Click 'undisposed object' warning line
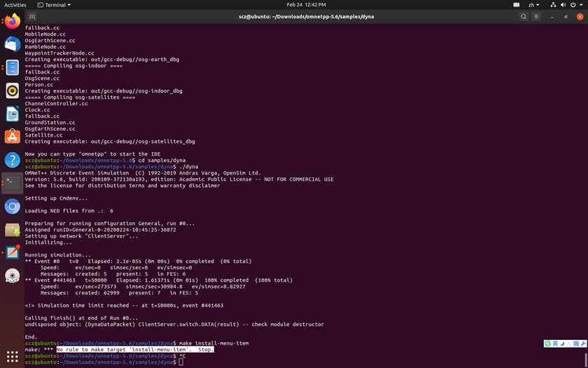This screenshot has height=368, width=588. [x=174, y=324]
